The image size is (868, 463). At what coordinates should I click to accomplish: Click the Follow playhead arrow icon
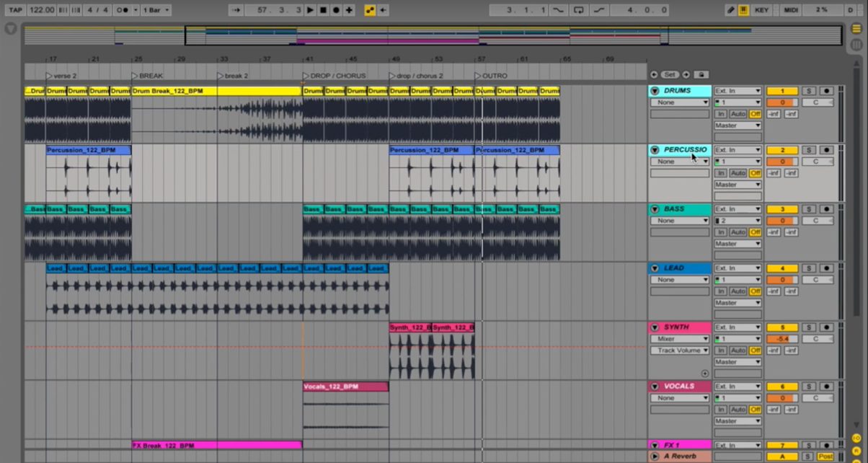click(236, 9)
